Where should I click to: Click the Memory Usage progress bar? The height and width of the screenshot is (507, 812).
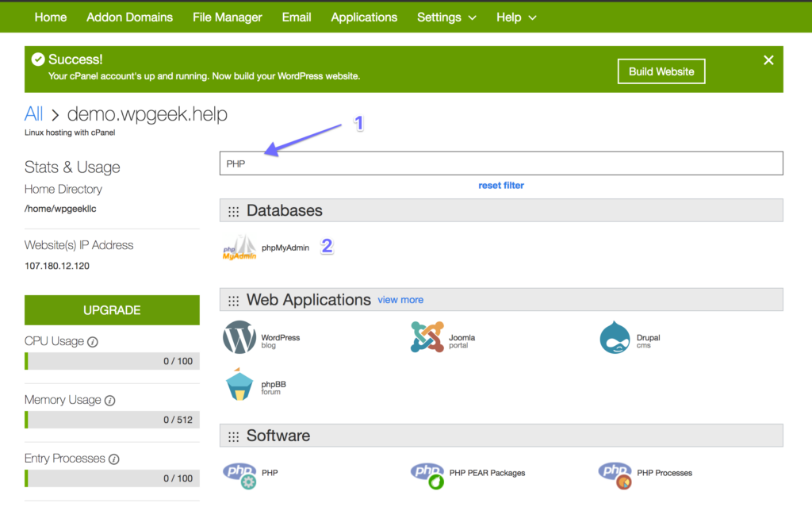coord(112,420)
